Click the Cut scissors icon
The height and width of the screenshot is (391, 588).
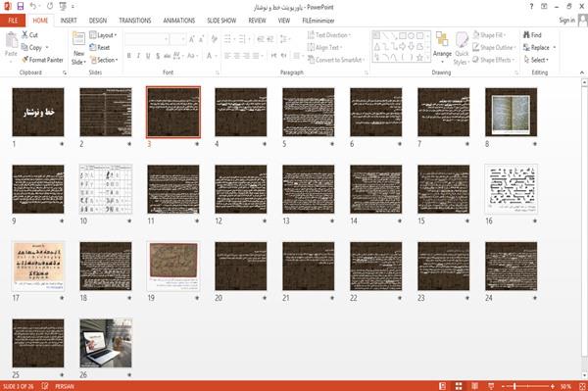24,34
